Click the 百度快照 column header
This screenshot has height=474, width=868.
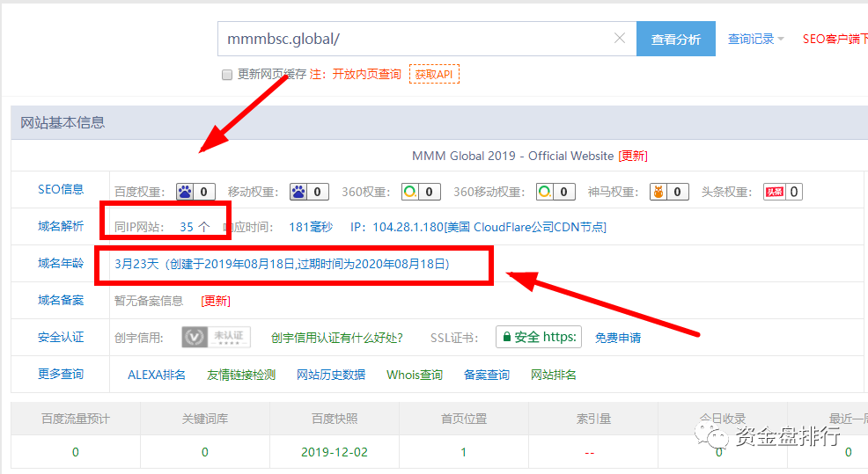tap(335, 419)
